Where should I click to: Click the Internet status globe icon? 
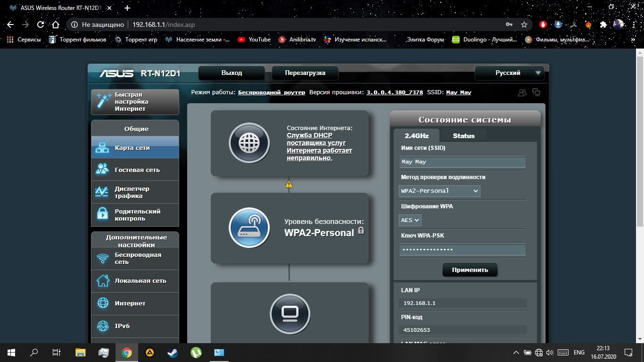tap(249, 143)
